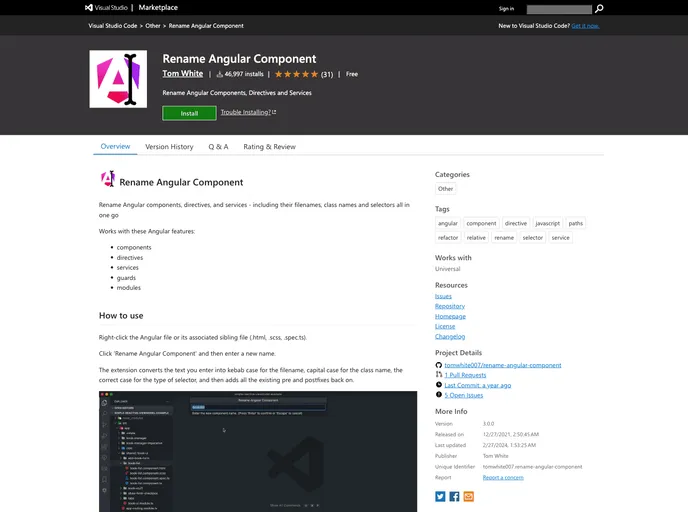Share on Twitter icon
The height and width of the screenshot is (512, 688).
tap(440, 496)
